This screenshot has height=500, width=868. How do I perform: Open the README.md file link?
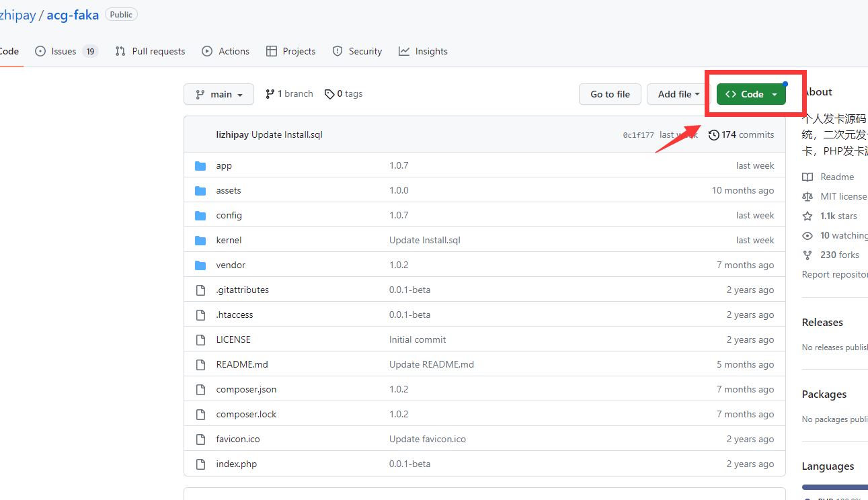tap(242, 365)
